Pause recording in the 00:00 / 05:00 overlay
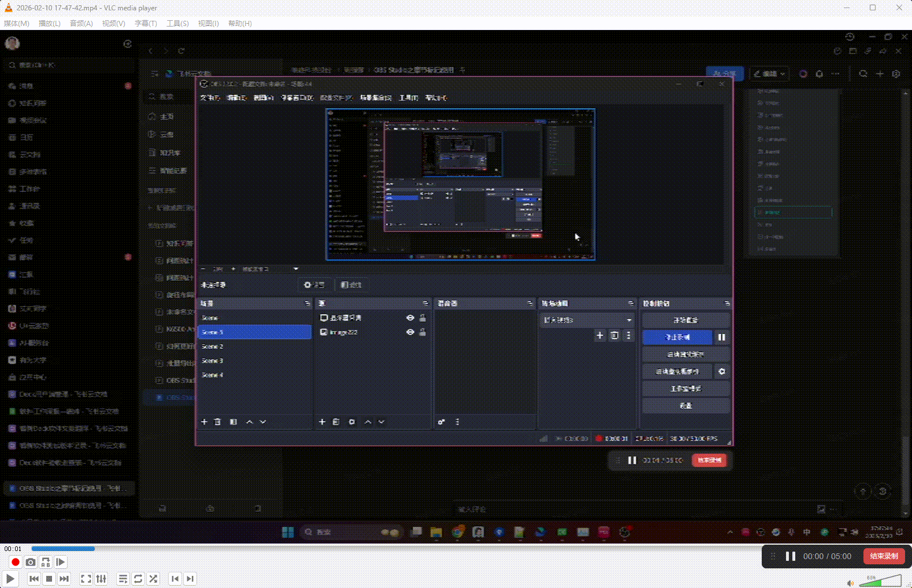Screen dimensions: 912x588 tap(790, 556)
